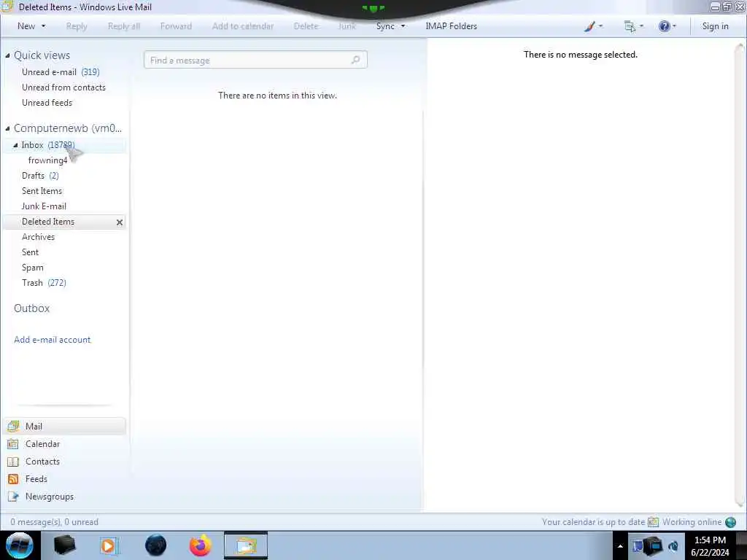Select the Deleted Items folder

click(x=47, y=222)
